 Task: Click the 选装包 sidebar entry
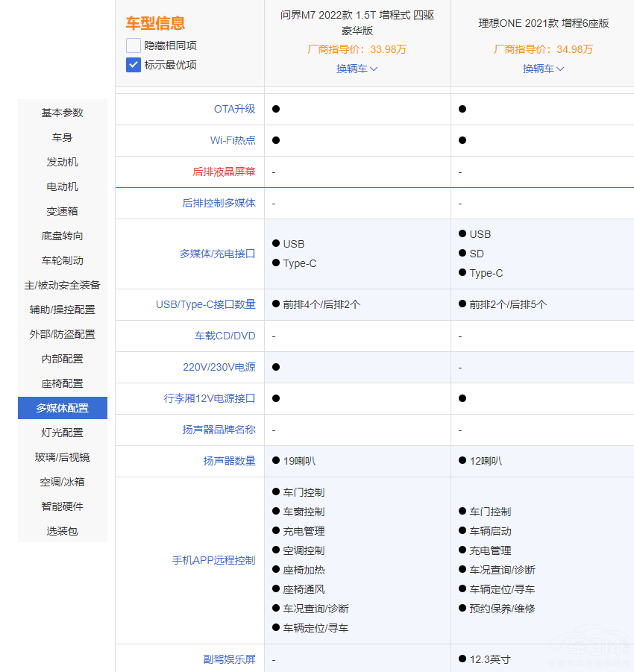point(63,531)
